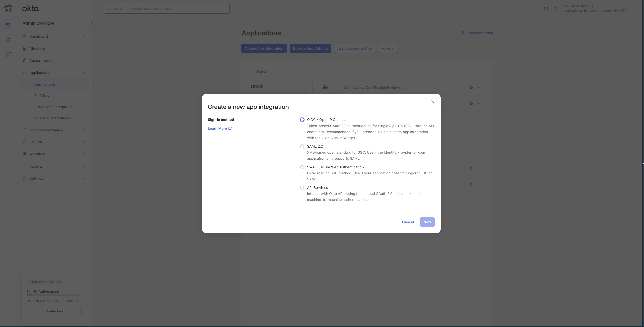This screenshot has height=327, width=644.
Task: Click the Security shield icon in the sidebar
Action: click(24, 142)
